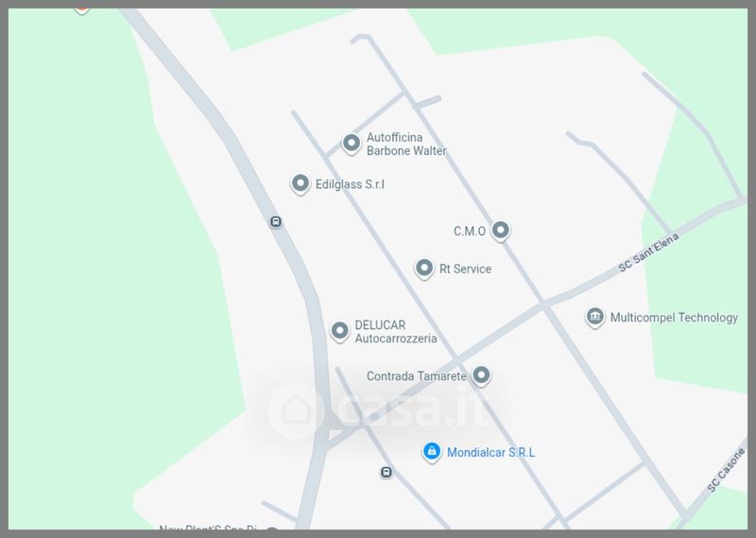Viewport: 756px width, 538px height.
Task: Click the blue Mondialcar S.R.L shopping pin
Action: pyautogui.click(x=432, y=452)
